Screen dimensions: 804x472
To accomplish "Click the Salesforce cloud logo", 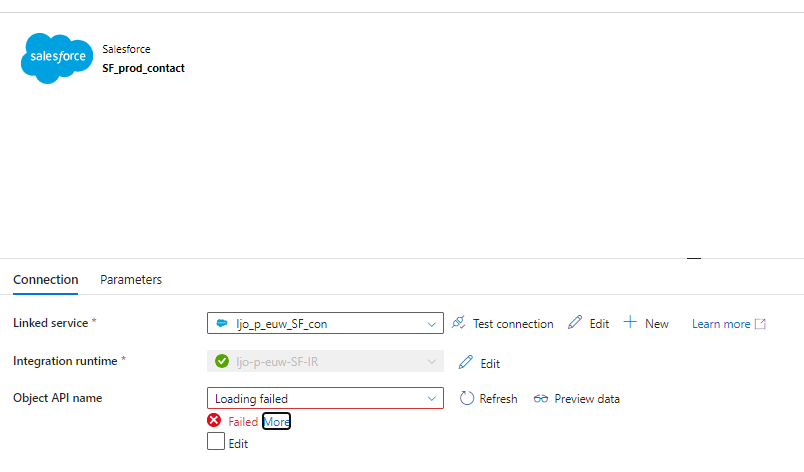I will pyautogui.click(x=57, y=58).
